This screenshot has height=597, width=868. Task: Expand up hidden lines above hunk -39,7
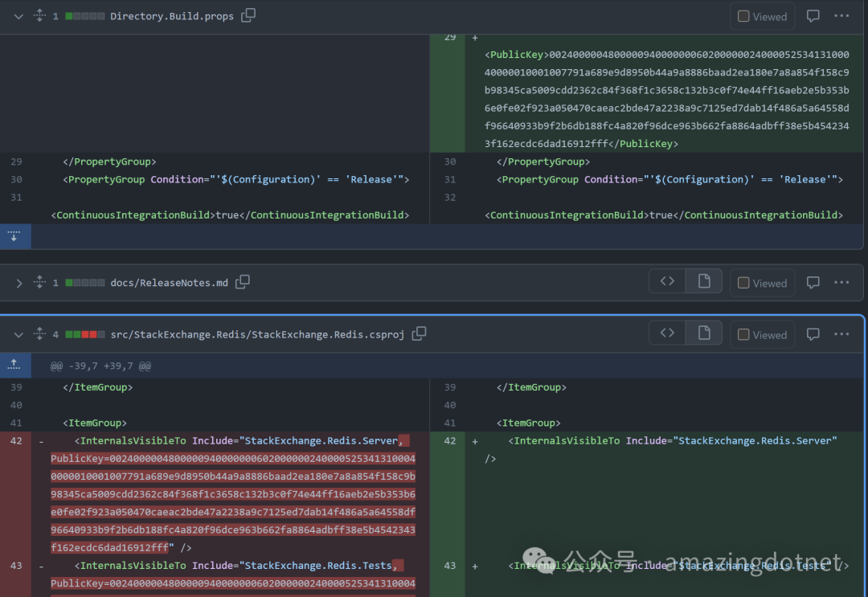coord(14,365)
